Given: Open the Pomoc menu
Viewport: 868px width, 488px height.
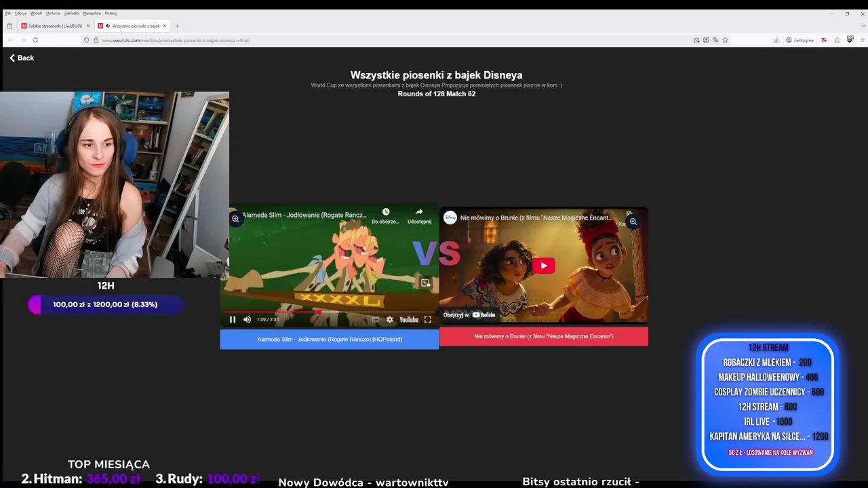Looking at the screenshot, I should click(111, 13).
